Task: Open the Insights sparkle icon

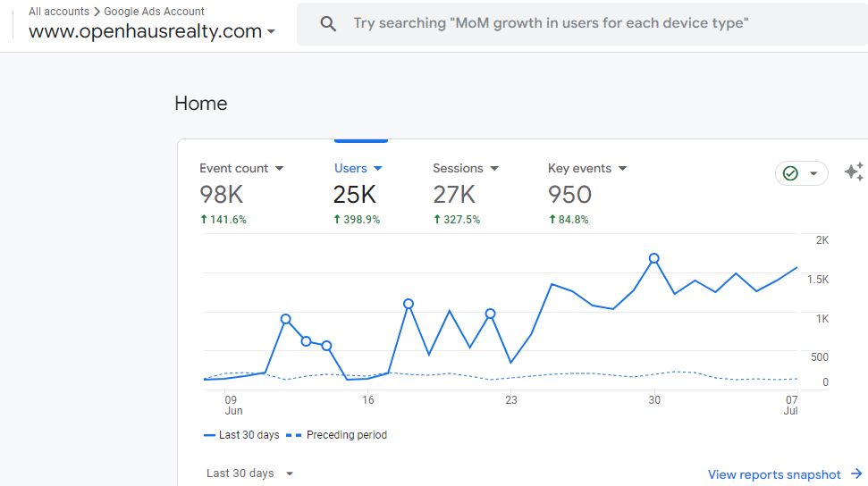Action: (854, 172)
